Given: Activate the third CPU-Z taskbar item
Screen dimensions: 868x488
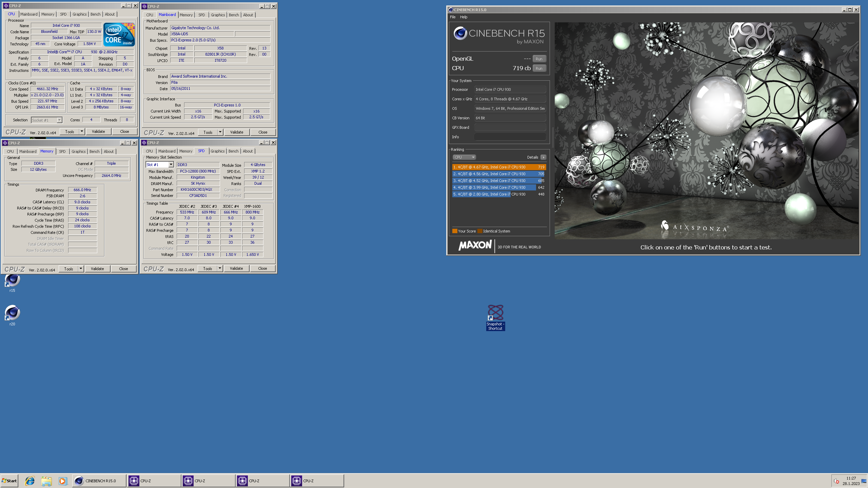Looking at the screenshot, I should 262,481.
